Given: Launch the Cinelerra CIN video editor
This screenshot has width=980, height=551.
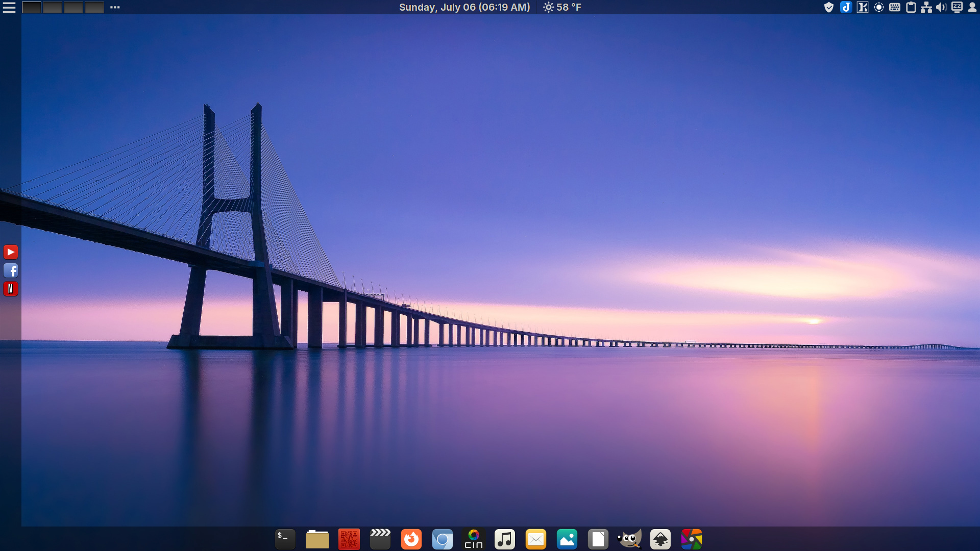Looking at the screenshot, I should point(474,539).
